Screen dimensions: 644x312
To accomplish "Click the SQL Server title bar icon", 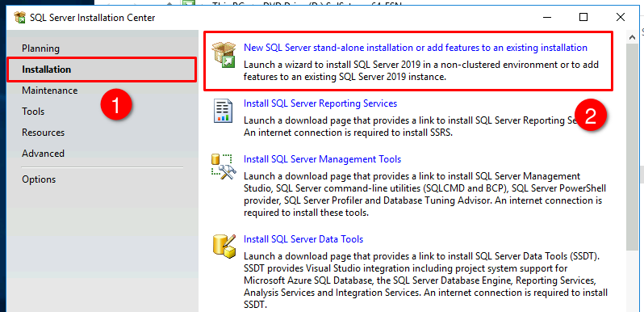I will tap(19, 17).
